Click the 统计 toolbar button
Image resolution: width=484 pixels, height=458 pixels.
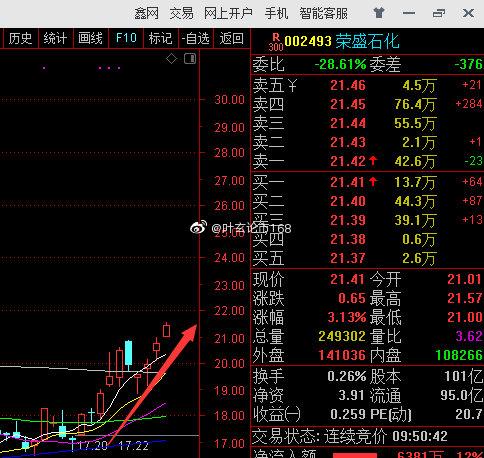55,38
